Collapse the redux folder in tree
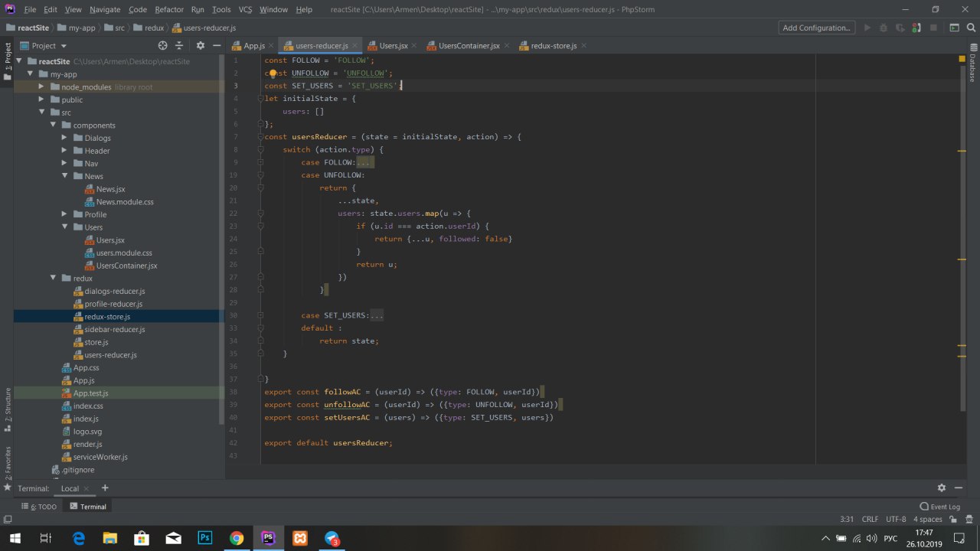This screenshot has width=980, height=551. [53, 279]
